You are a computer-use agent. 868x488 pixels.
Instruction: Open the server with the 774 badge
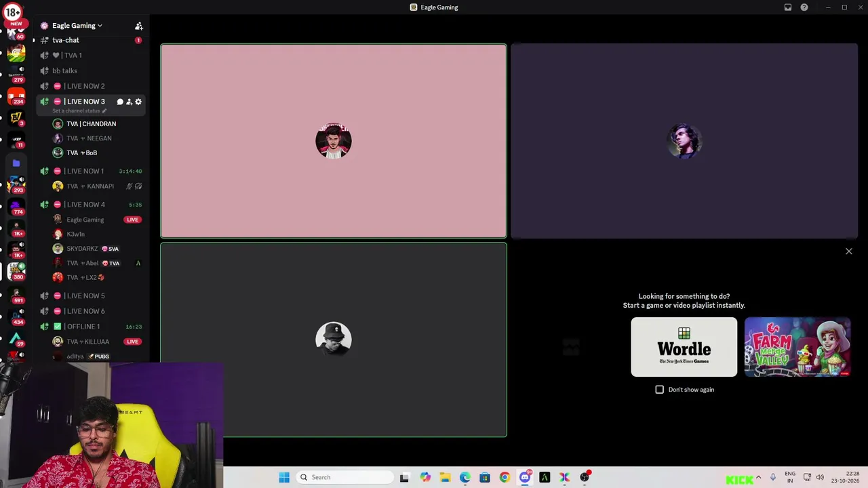pyautogui.click(x=16, y=207)
